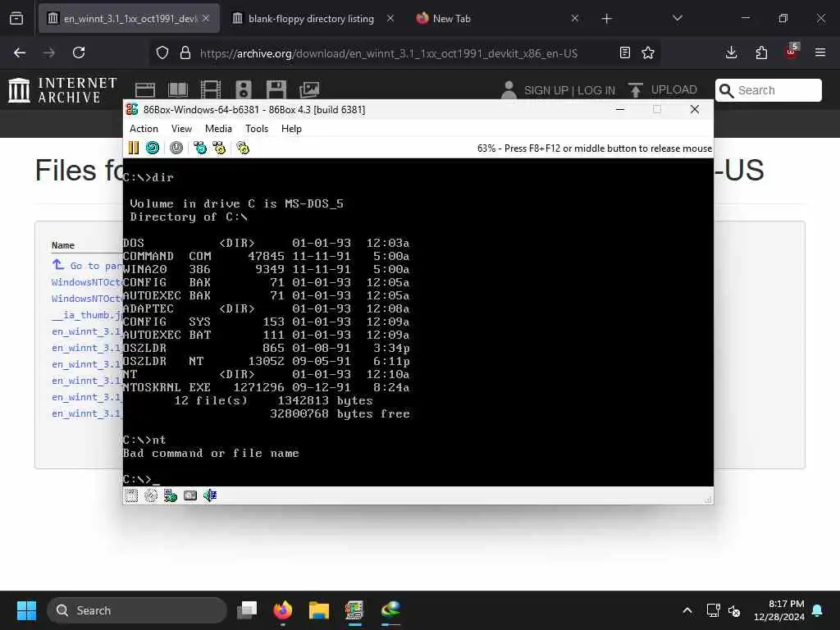840x630 pixels.
Task: Open Internet Archive texts book icon
Action: point(178,90)
